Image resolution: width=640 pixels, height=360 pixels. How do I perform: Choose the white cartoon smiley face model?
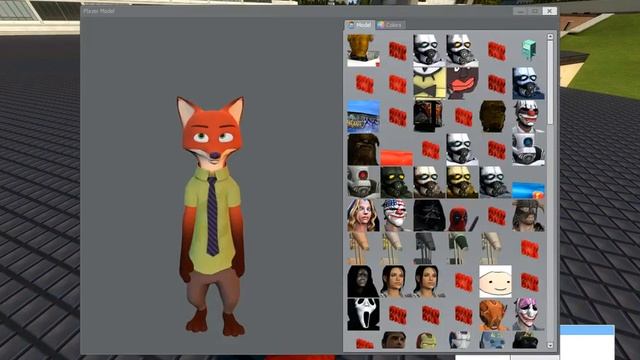(x=495, y=282)
